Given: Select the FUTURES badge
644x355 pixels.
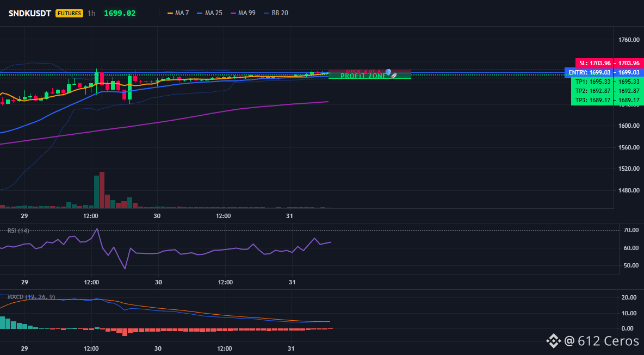Looking at the screenshot, I should [69, 13].
